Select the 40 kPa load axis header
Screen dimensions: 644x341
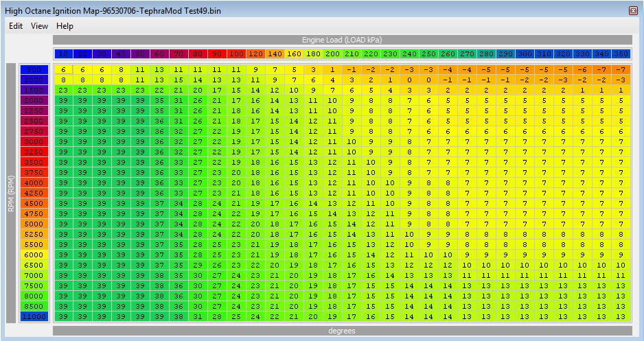point(121,54)
